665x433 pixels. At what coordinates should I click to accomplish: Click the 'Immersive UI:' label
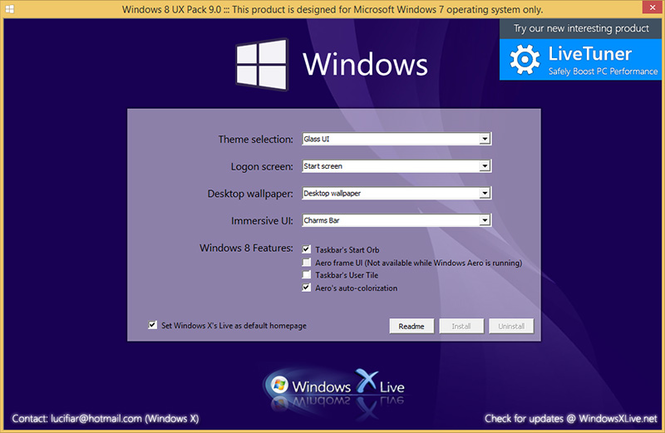[x=262, y=221]
